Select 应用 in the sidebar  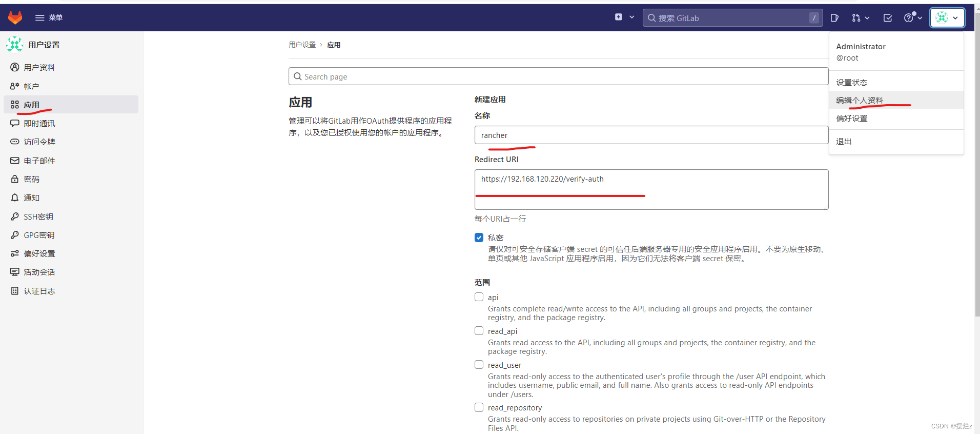pyautogui.click(x=71, y=105)
